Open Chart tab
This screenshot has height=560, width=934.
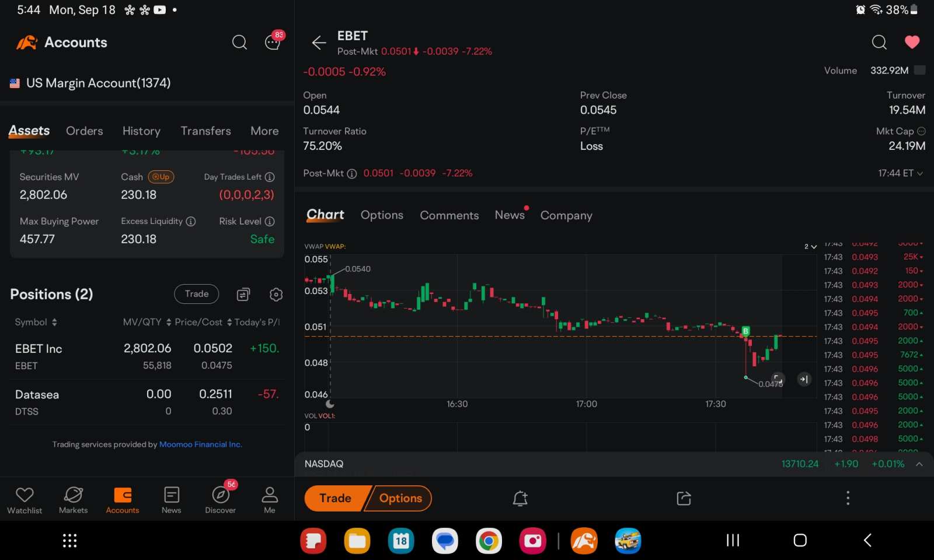(x=325, y=215)
